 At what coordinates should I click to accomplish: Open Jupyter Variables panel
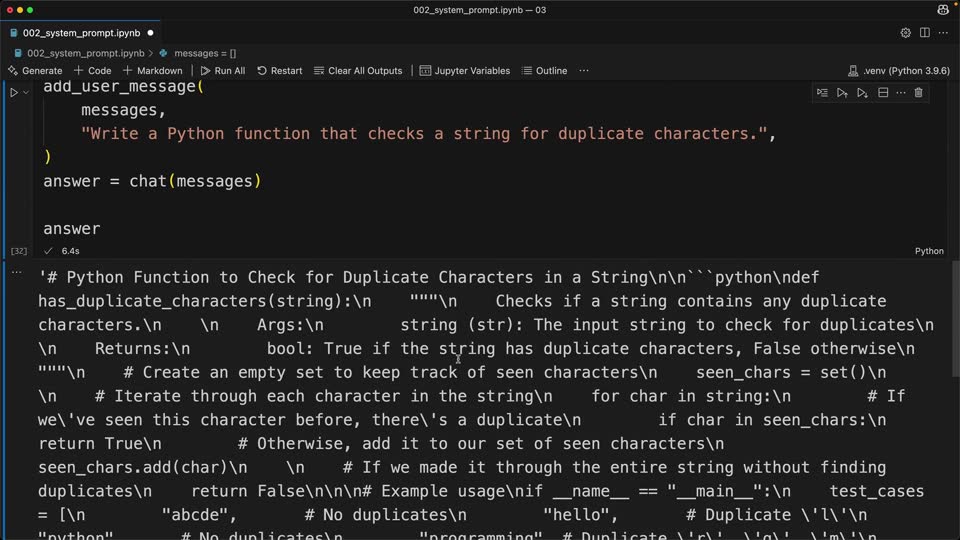[x=465, y=70]
